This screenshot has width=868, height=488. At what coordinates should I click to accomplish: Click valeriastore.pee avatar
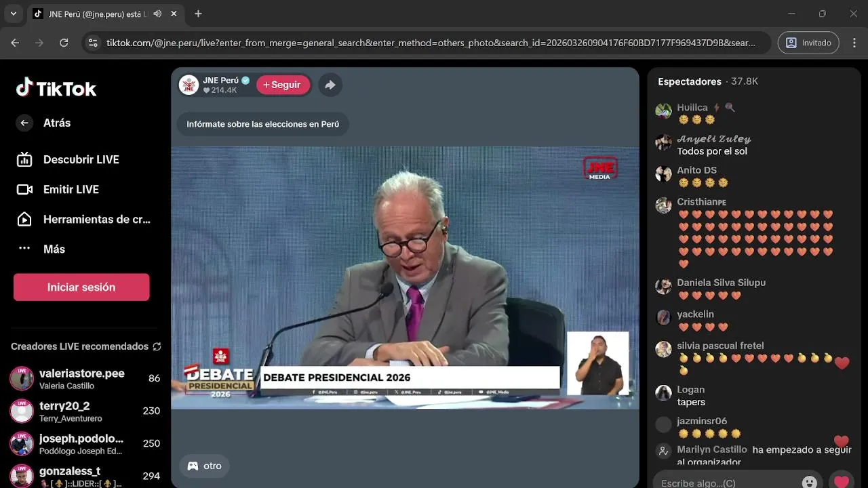tap(22, 379)
